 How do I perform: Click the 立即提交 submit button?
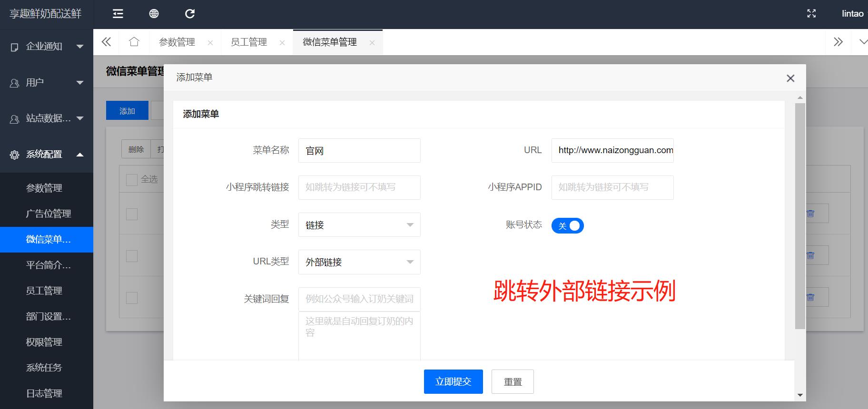[x=453, y=381]
